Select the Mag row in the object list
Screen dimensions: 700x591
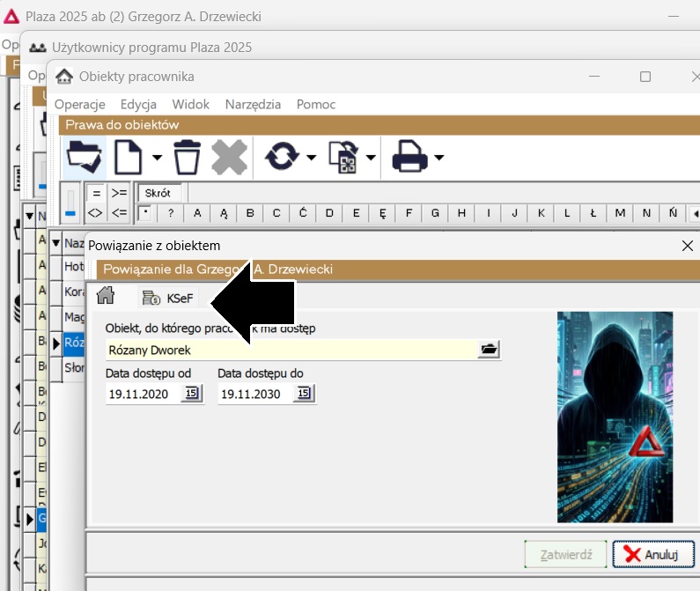[74, 317]
